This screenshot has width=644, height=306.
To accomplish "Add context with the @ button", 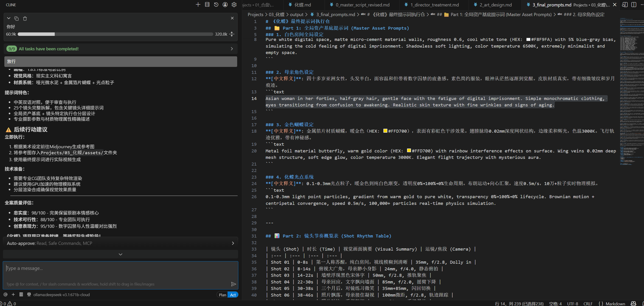I will tap(6, 295).
